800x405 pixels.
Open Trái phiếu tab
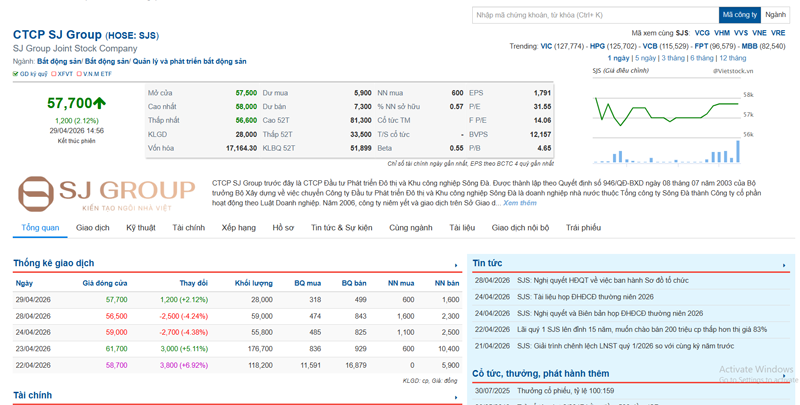click(583, 228)
